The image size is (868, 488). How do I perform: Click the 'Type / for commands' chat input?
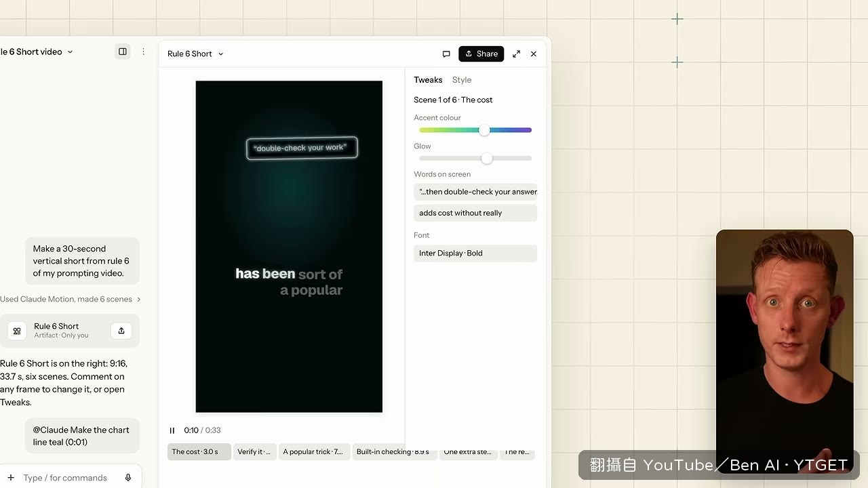coord(65,478)
